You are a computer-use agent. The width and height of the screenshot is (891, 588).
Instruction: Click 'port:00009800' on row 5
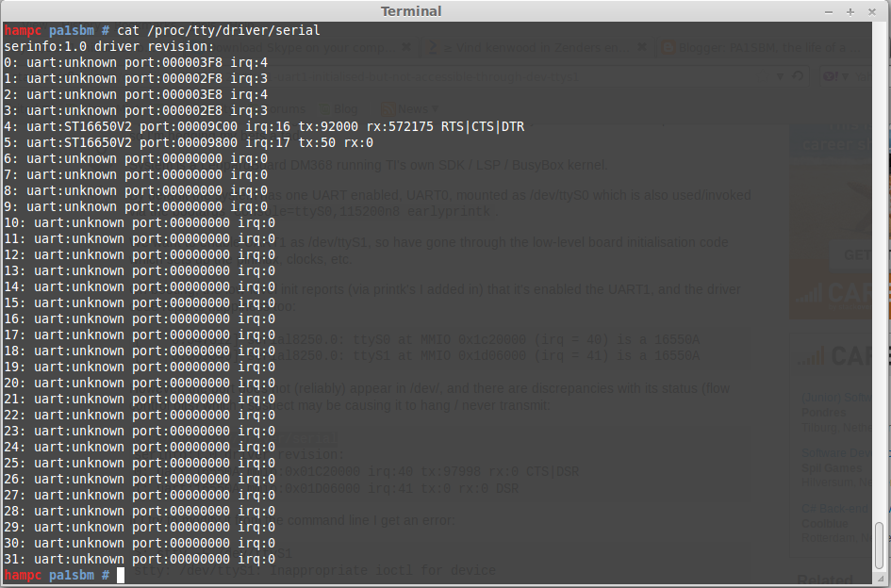point(189,142)
